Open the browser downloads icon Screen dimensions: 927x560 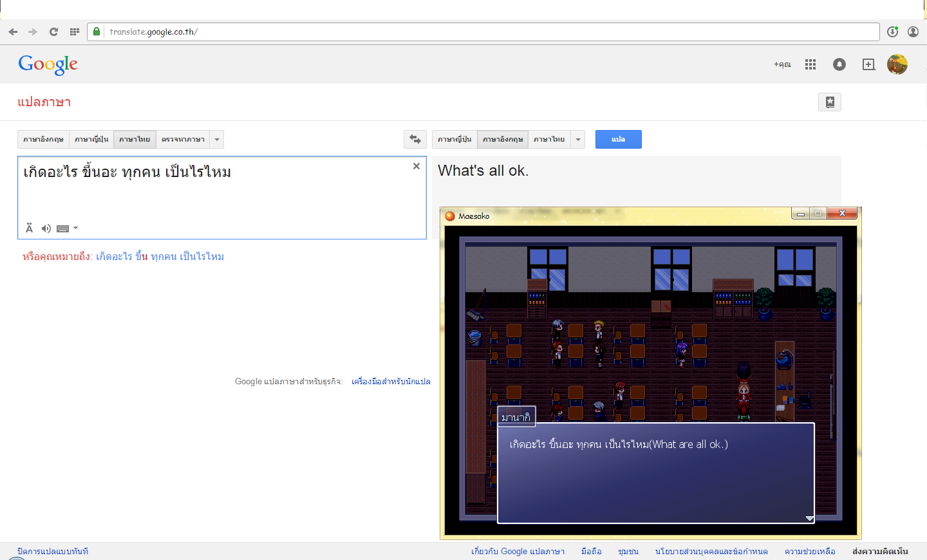pyautogui.click(x=892, y=32)
